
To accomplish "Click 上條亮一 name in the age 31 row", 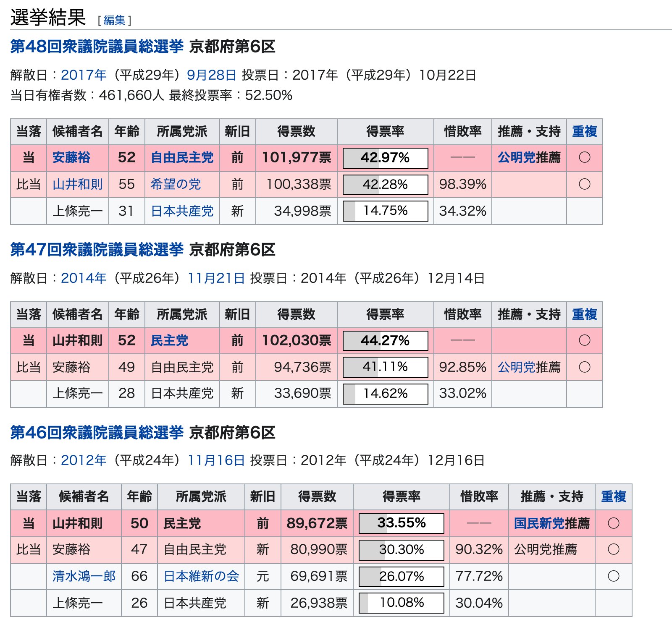I will [77, 211].
